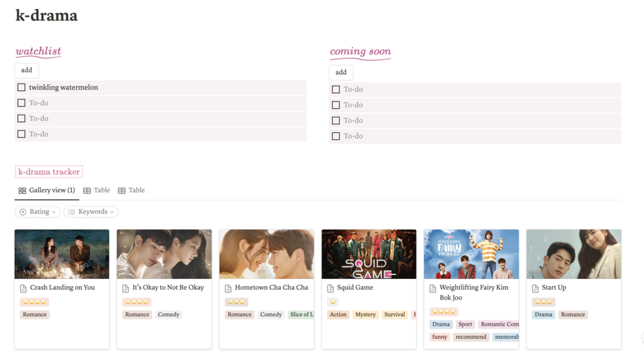Click page icon beside Weightlifting Fairy Kim Bok Joo
644x354 pixels.
(433, 289)
